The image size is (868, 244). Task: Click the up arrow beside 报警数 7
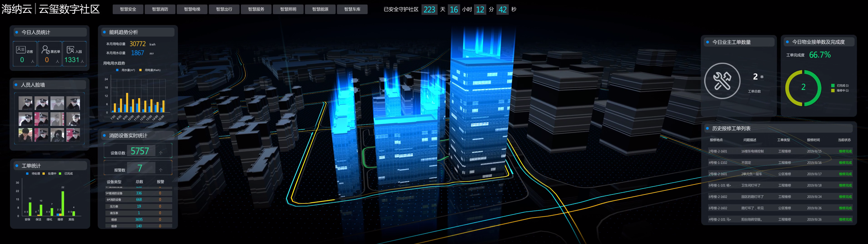tap(161, 170)
